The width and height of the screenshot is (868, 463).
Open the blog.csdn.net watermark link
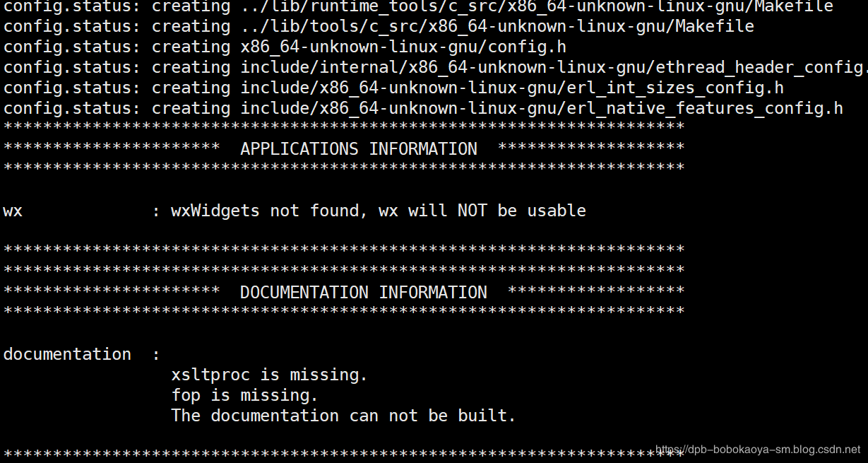(x=758, y=449)
